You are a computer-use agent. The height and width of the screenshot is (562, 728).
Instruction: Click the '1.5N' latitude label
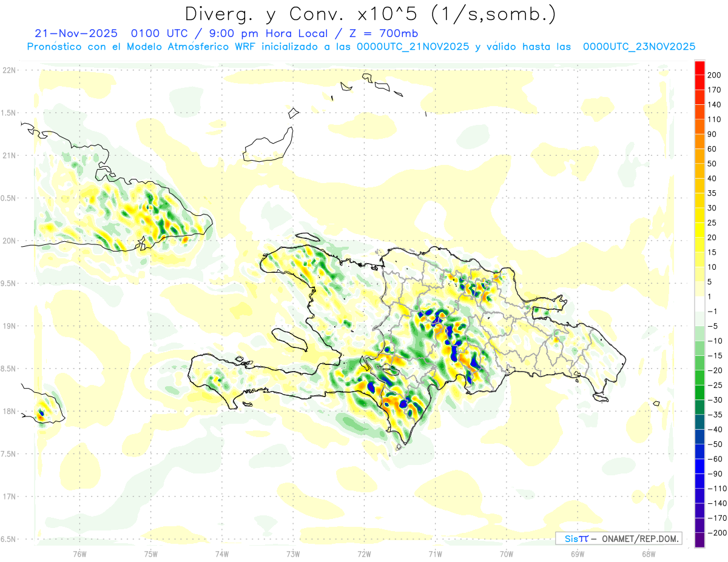(x=10, y=113)
